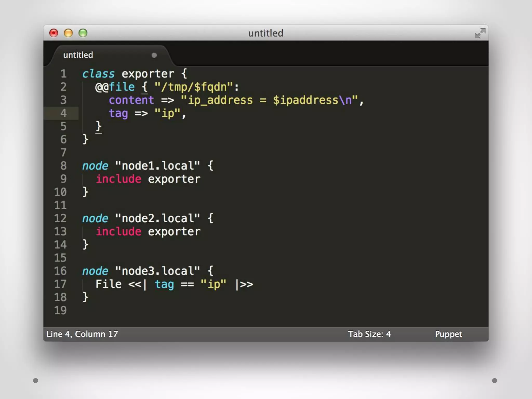Screen dimensions: 532x399
Task: Click the red close window button
Action: 54,33
